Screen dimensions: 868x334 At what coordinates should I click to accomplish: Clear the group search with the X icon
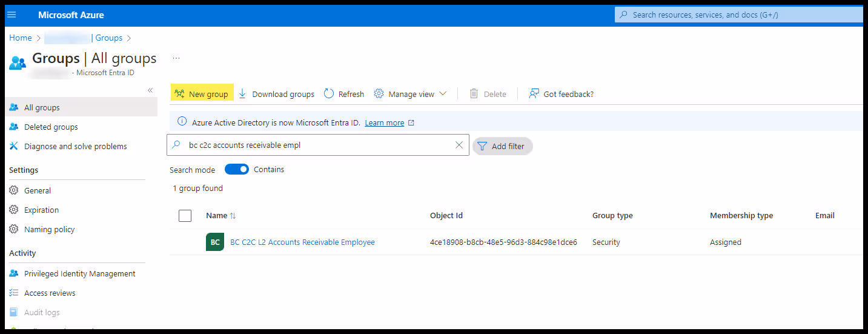(x=459, y=145)
